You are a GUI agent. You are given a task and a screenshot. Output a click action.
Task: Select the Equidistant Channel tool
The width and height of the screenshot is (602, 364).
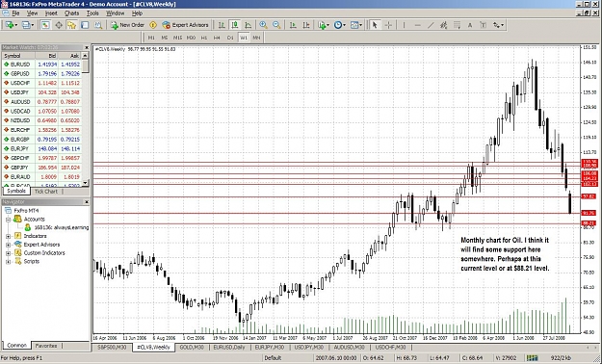click(444, 25)
